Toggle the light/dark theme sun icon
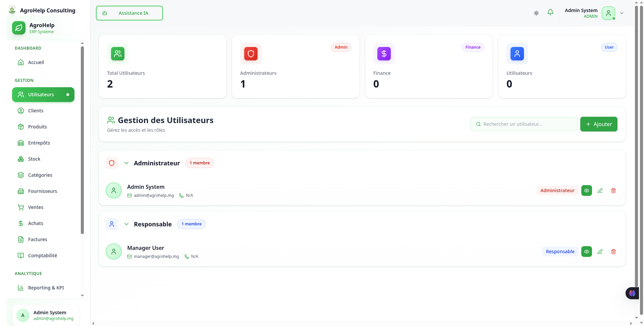The width and height of the screenshot is (644, 326). (x=536, y=13)
